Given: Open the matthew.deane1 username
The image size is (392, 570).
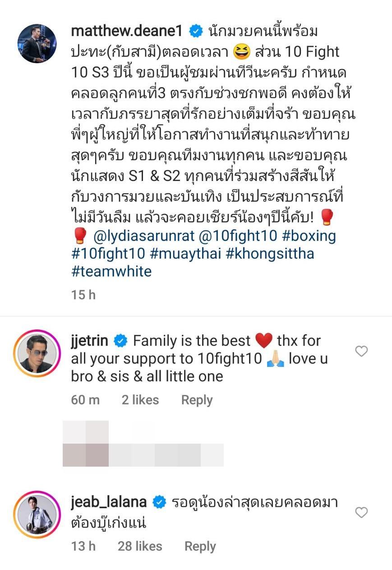Looking at the screenshot, I should pyautogui.click(x=127, y=32).
